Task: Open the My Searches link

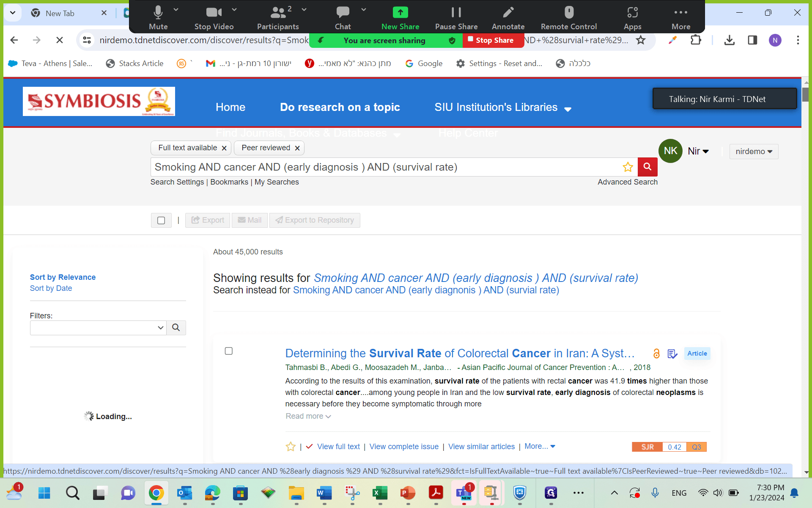Action: [277, 182]
